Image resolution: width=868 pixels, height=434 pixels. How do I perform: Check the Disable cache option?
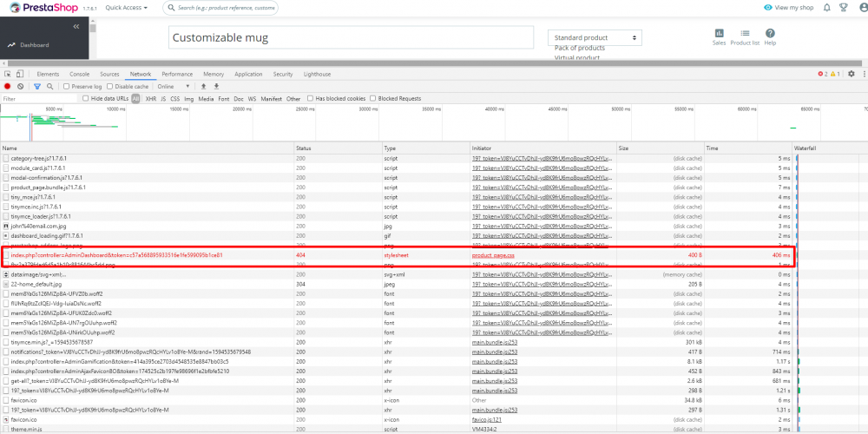pyautogui.click(x=112, y=87)
